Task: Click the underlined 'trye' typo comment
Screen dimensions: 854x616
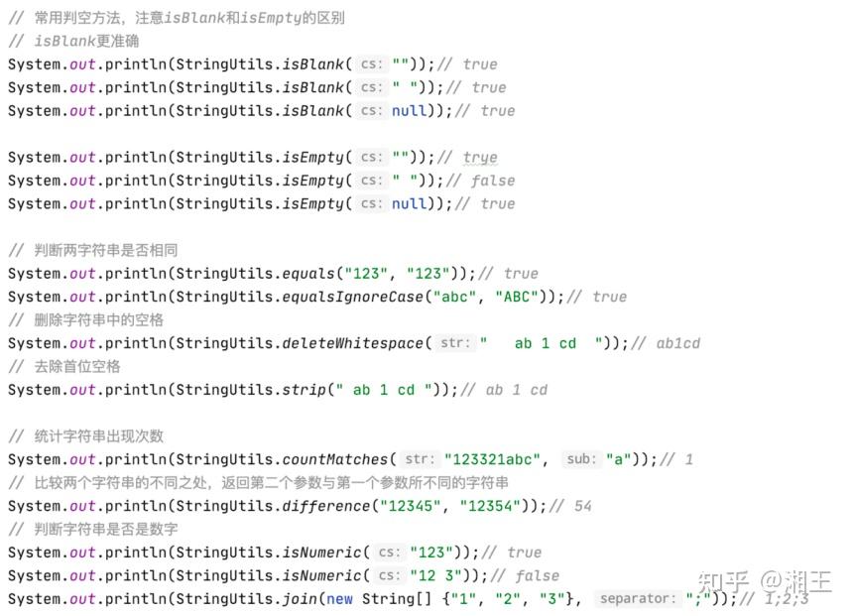Action: (x=480, y=158)
